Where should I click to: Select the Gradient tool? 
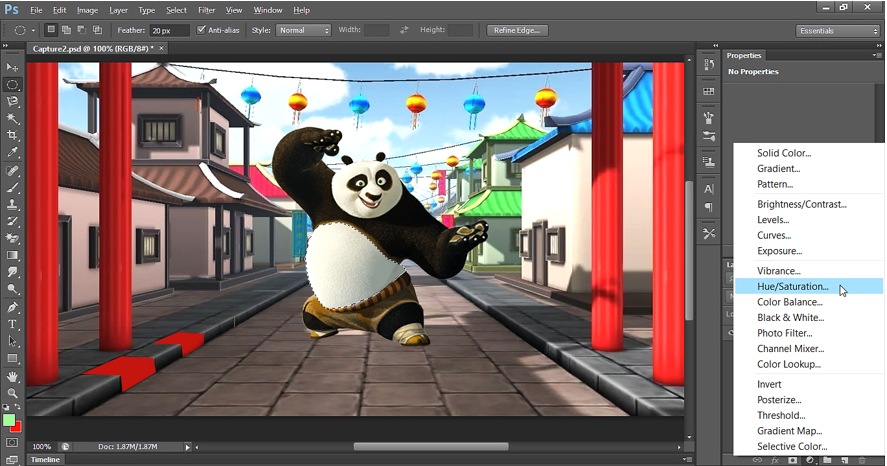12,255
